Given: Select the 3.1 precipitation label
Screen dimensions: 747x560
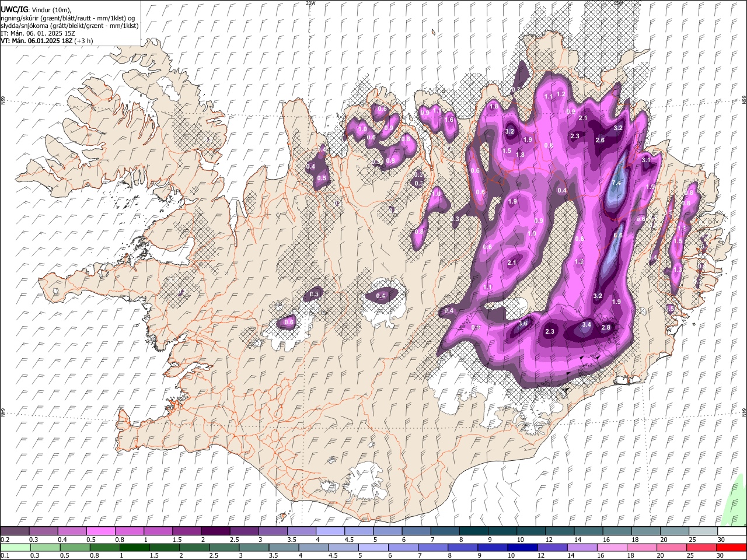Looking at the screenshot, I should [x=646, y=160].
